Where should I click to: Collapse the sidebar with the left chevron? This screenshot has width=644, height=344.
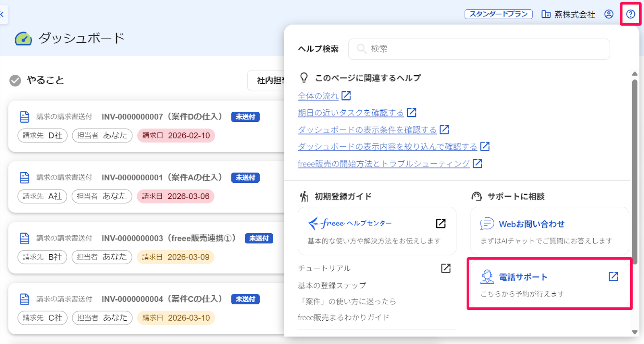pyautogui.click(x=2, y=14)
